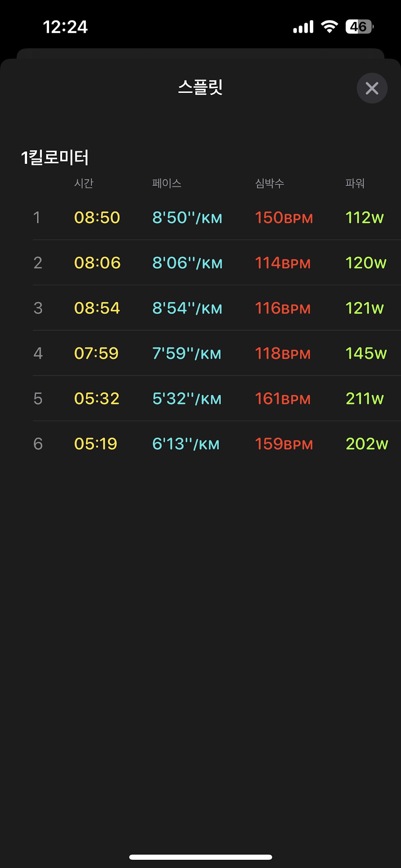The width and height of the screenshot is (401, 868).
Task: Tap the 12:24 status bar clock
Action: (65, 27)
